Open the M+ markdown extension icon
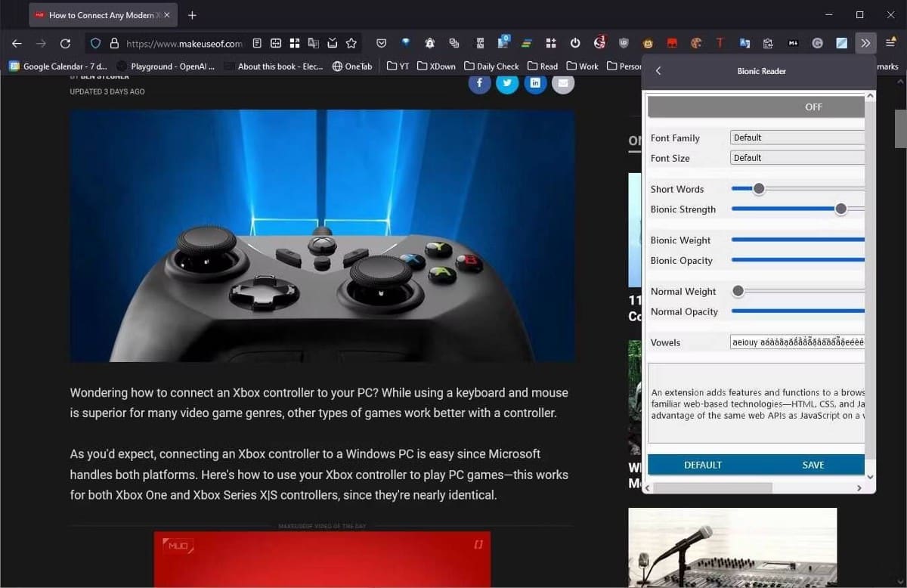 point(793,44)
